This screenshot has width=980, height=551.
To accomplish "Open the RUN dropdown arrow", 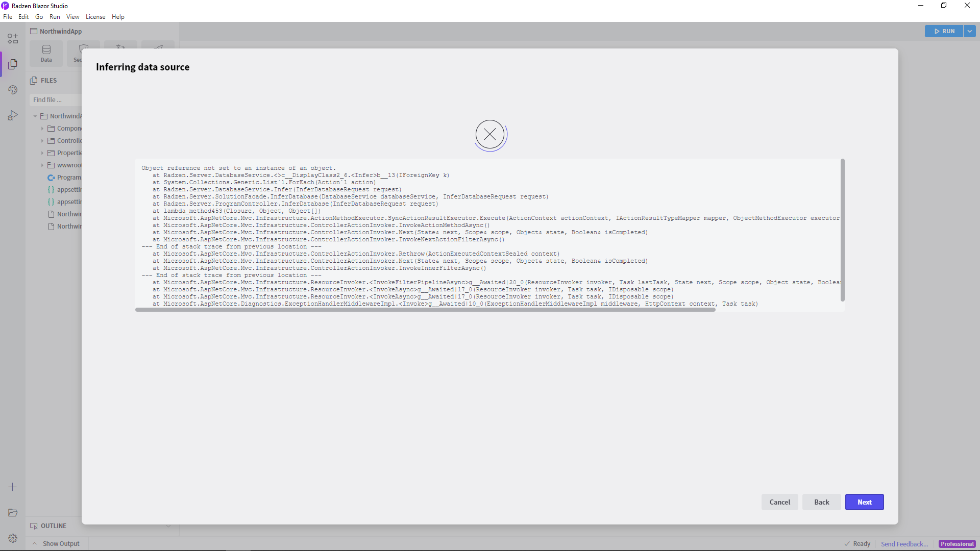I will [969, 31].
